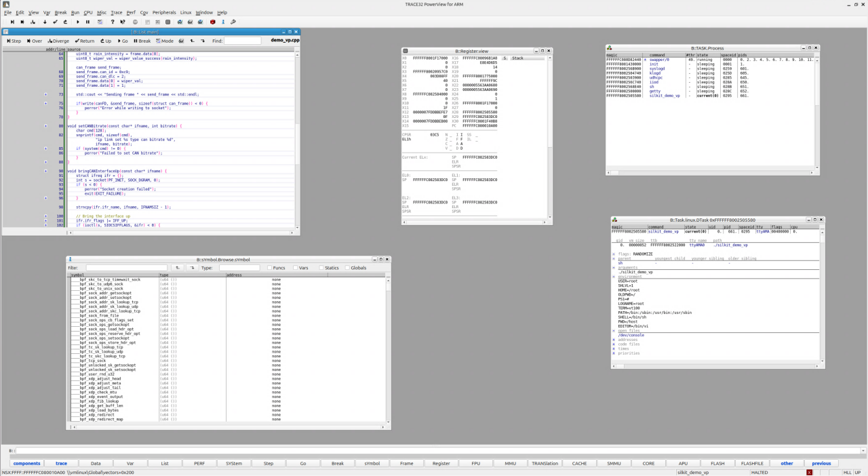Click the B:: command line input
This screenshot has height=476, width=868.
point(441,451)
